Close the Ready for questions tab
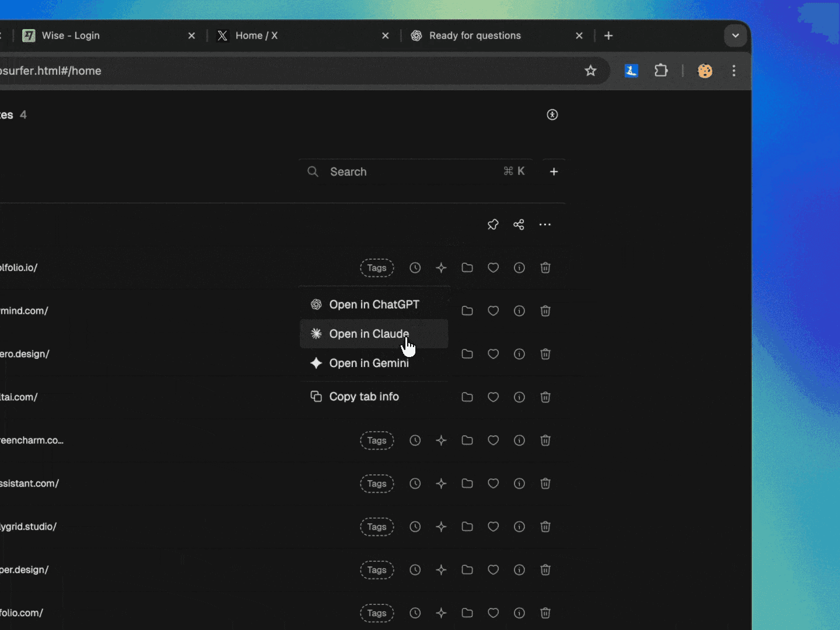 (x=579, y=36)
